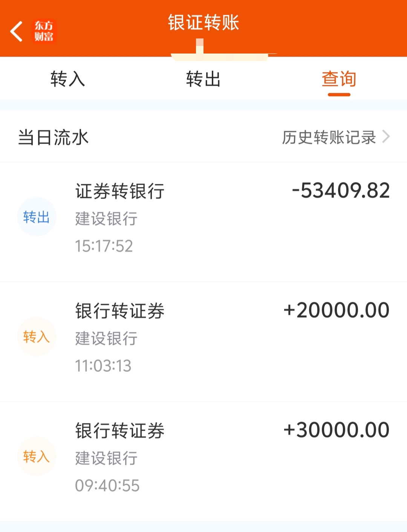Tap the 转入 badge for 11:03:13 record
Viewport: 407px width, 532px height.
click(37, 336)
